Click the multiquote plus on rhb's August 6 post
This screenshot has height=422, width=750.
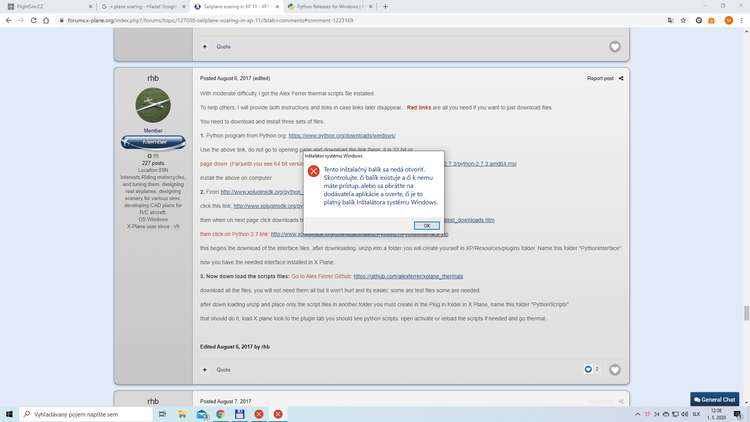pos(205,370)
